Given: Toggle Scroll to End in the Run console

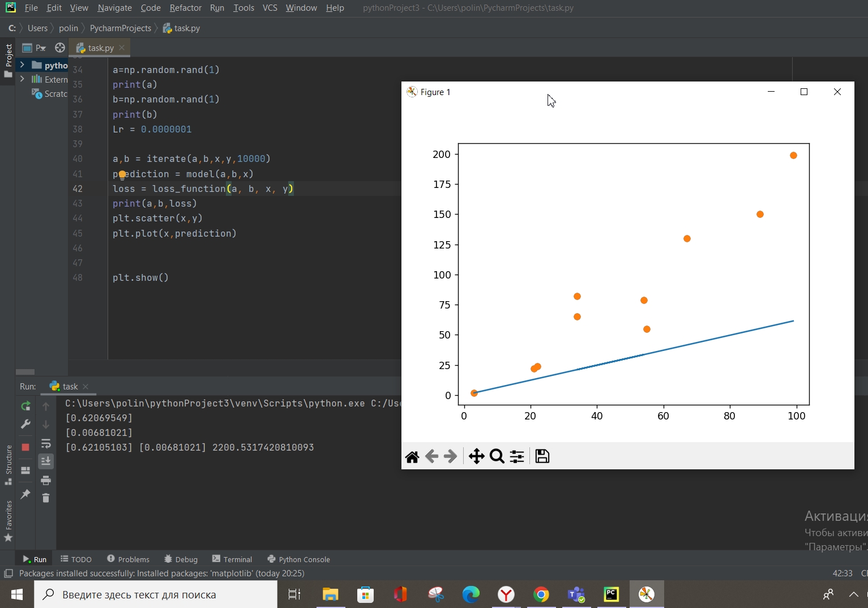Looking at the screenshot, I should [46, 460].
